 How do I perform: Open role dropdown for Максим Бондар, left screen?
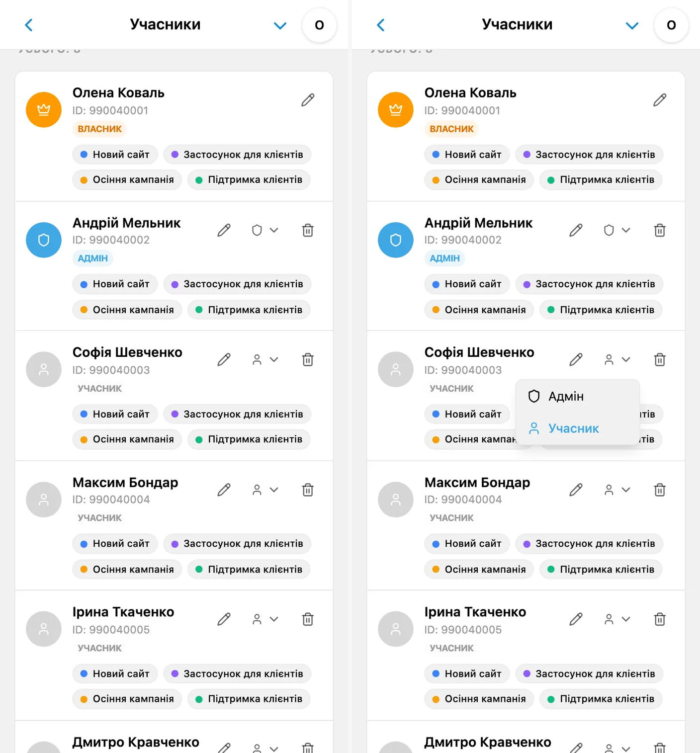(265, 490)
